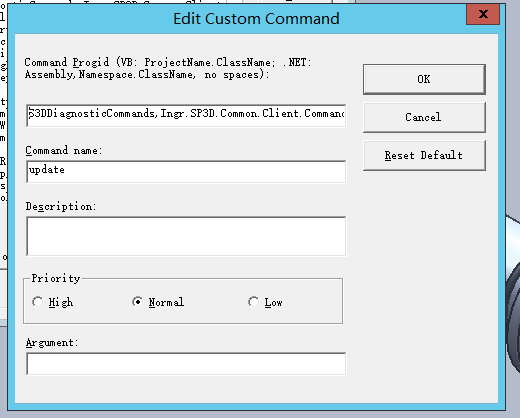Select the Low priority radio button
The width and height of the screenshot is (520, 418).
coord(253,302)
